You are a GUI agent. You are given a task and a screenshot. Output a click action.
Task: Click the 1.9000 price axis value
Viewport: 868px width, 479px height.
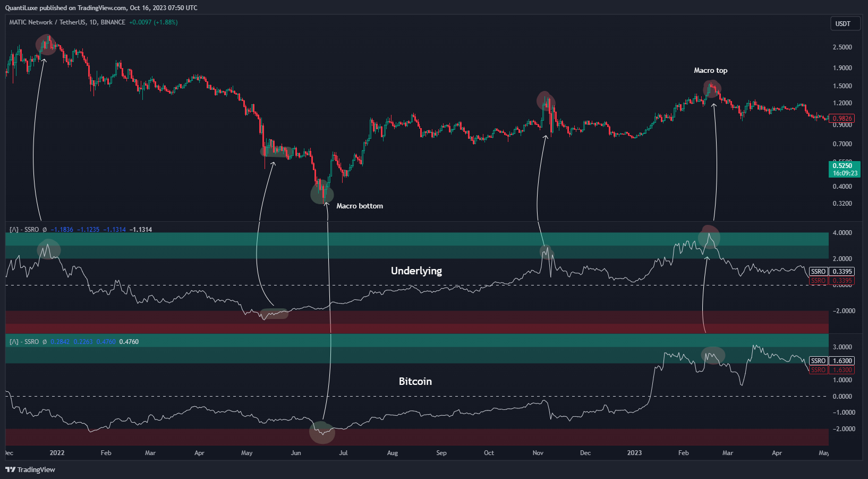(842, 68)
